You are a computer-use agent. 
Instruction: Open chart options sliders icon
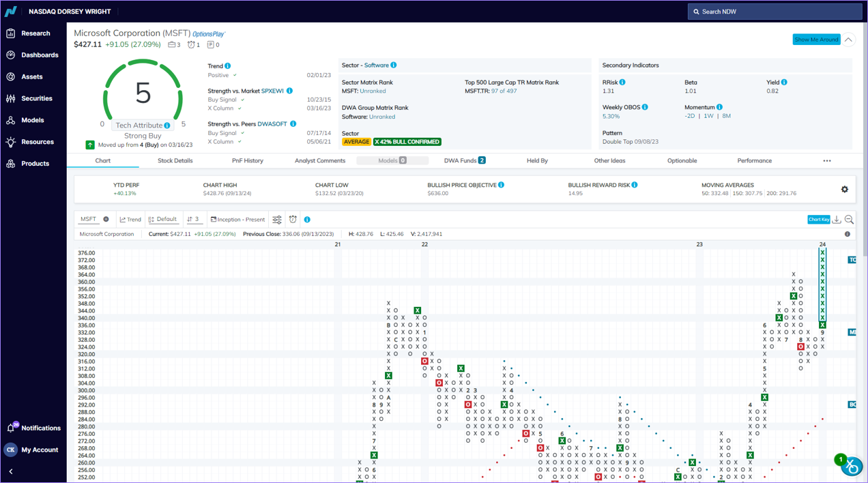click(277, 220)
